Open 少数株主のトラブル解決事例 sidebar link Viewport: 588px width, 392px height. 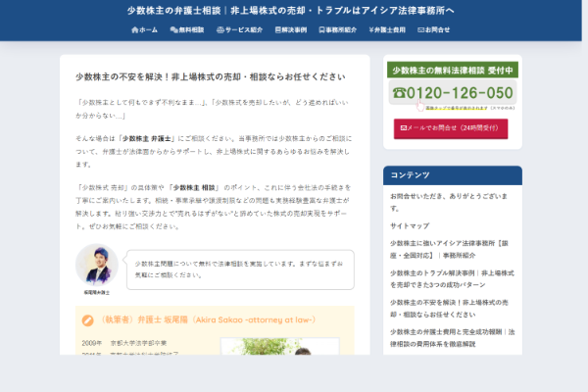452,279
